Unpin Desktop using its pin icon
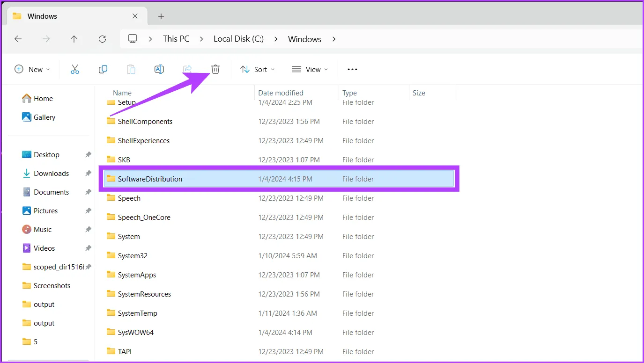This screenshot has height=363, width=644. [88, 154]
